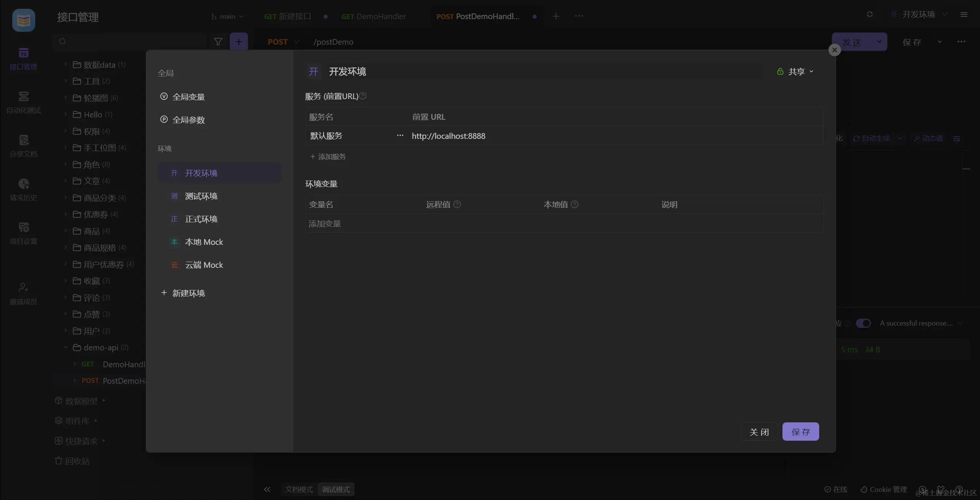
Task: Close the environment dialog with X
Action: coord(835,50)
